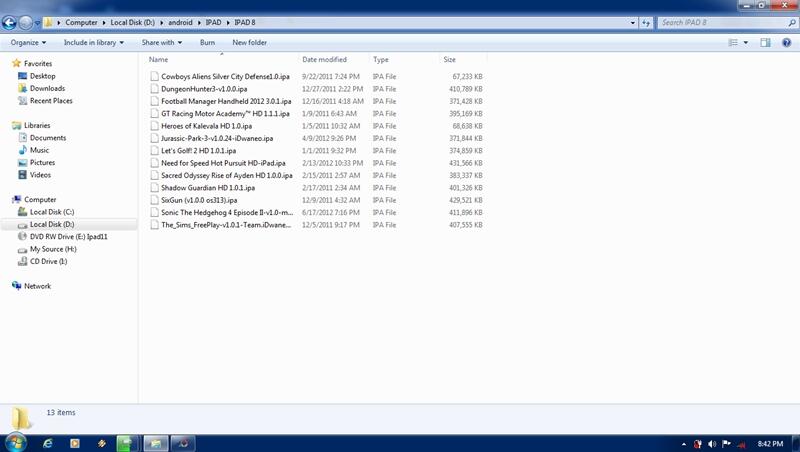Click the file icon beside DungeonHunter3-v1.0.0.ipa

click(x=154, y=89)
